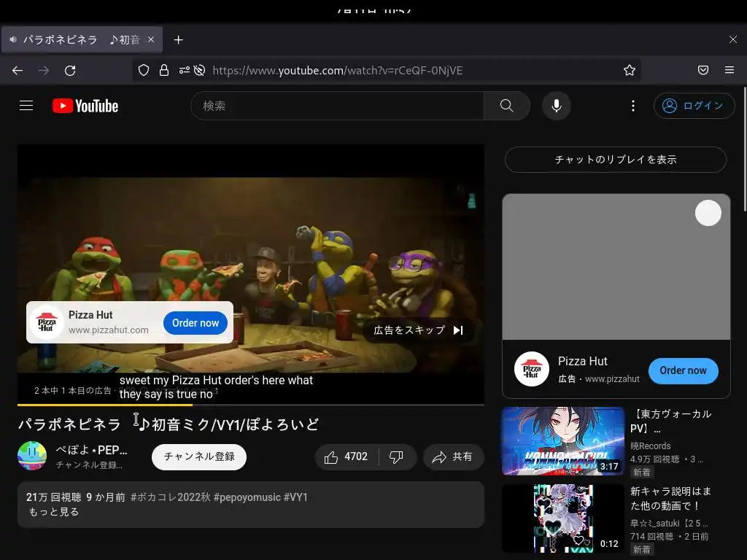Open the ぺぽよ channel avatar
747x560 pixels.
tap(32, 456)
